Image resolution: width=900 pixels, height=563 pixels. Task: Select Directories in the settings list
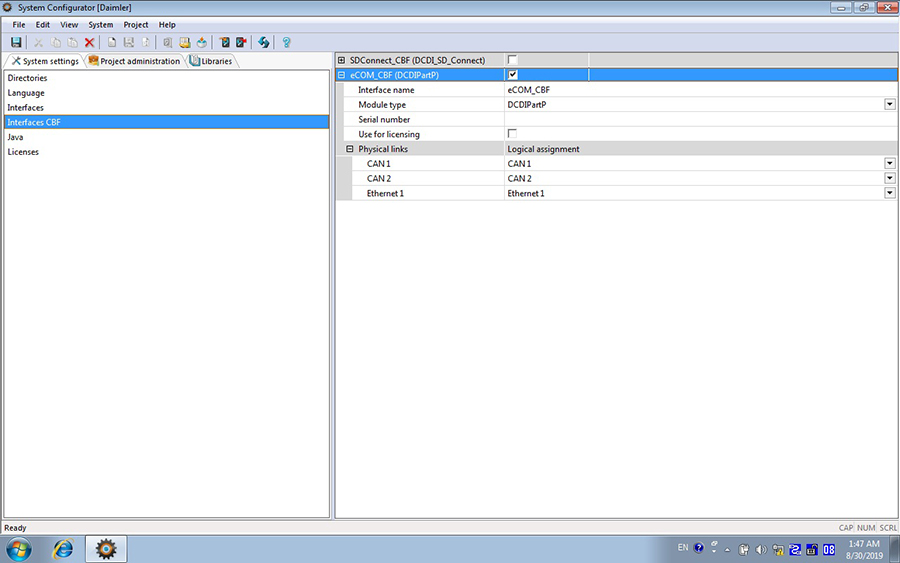pyautogui.click(x=28, y=78)
